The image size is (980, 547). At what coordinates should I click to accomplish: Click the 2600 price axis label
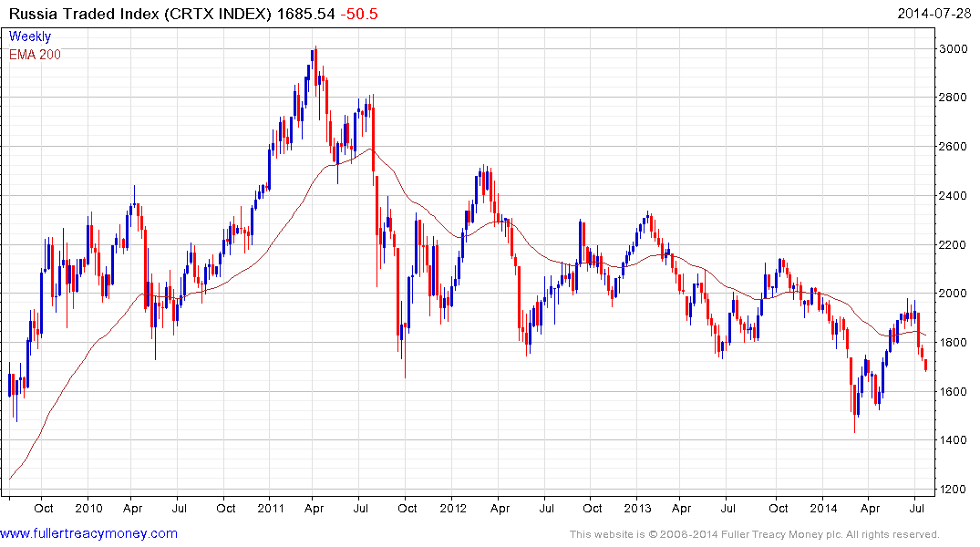pos(954,146)
